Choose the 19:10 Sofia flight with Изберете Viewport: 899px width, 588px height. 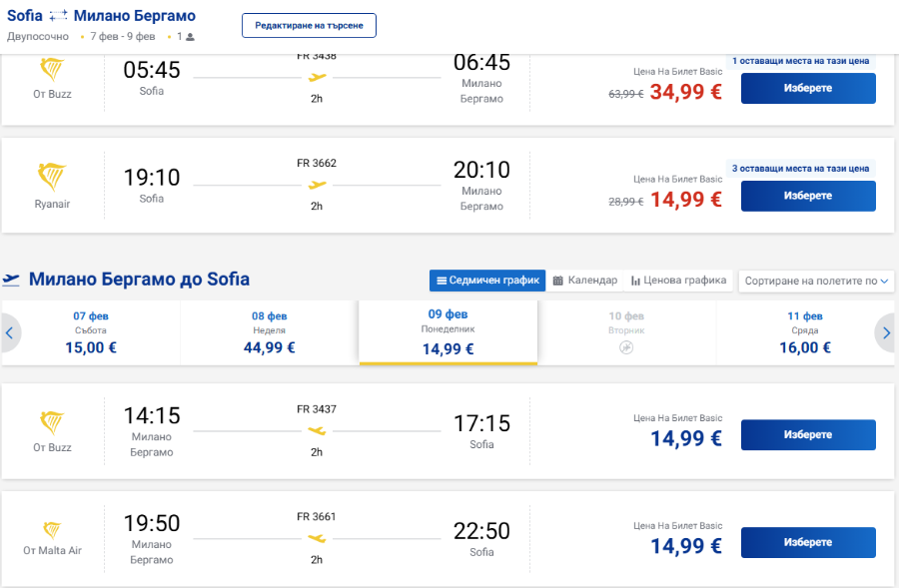(x=808, y=196)
